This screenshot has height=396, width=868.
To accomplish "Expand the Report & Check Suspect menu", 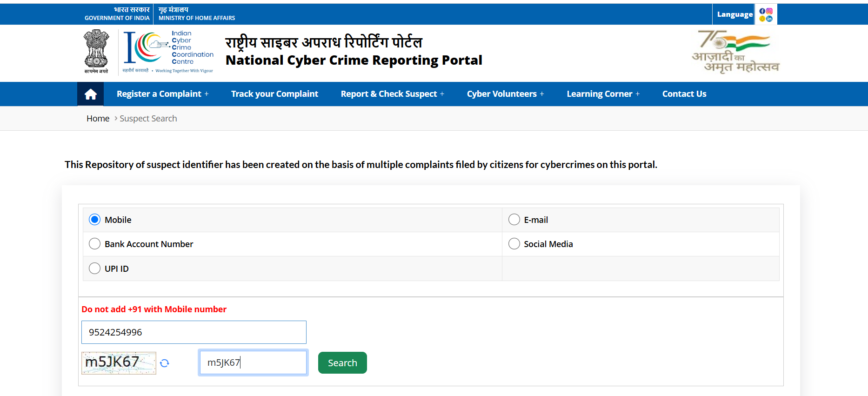I will click(392, 94).
